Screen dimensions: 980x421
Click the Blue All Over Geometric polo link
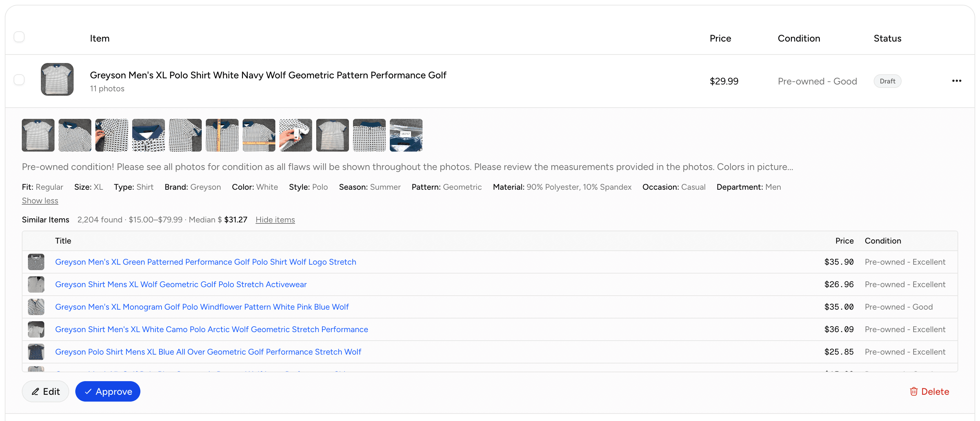click(x=208, y=352)
